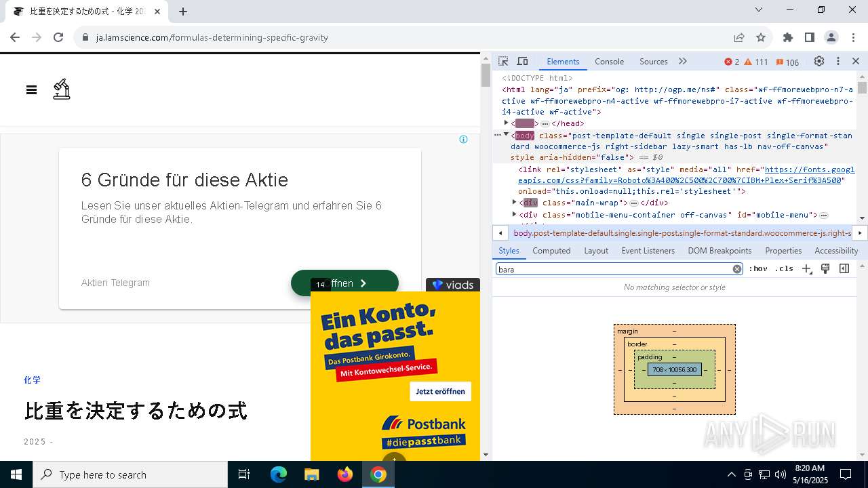
Task: Open the Chrome three-dot menu
Action: tap(852, 37)
